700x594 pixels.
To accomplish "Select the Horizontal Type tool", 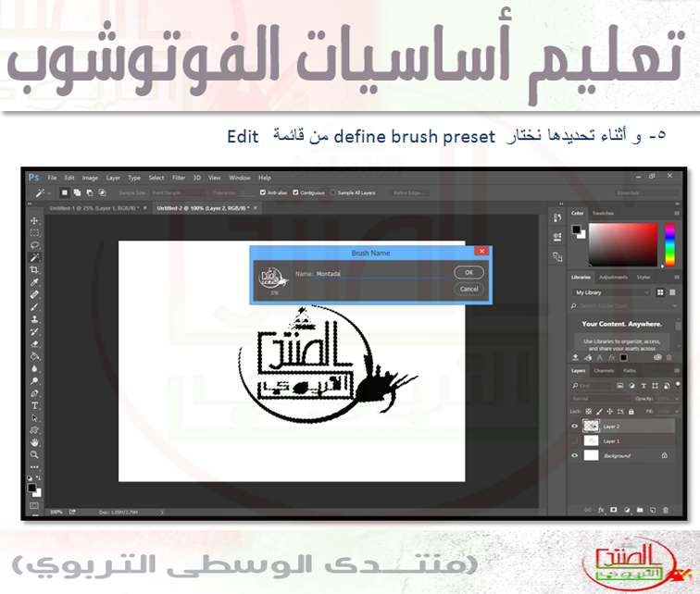I will pyautogui.click(x=34, y=406).
